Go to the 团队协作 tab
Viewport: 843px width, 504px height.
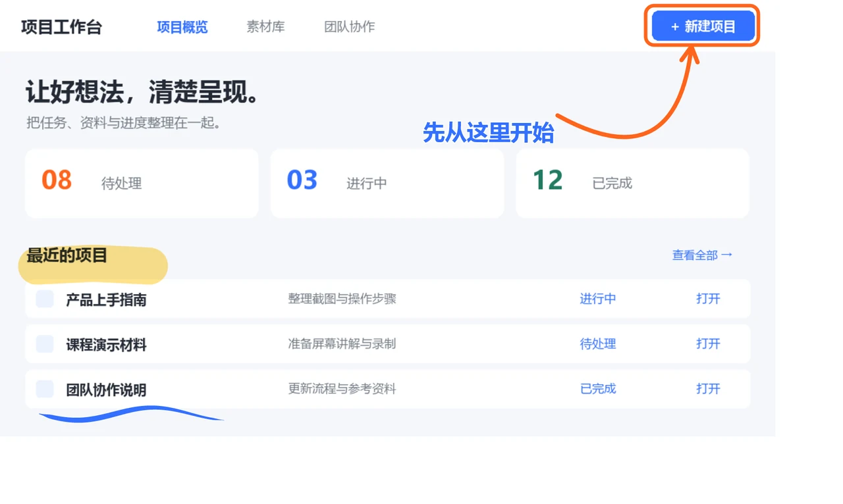349,27
